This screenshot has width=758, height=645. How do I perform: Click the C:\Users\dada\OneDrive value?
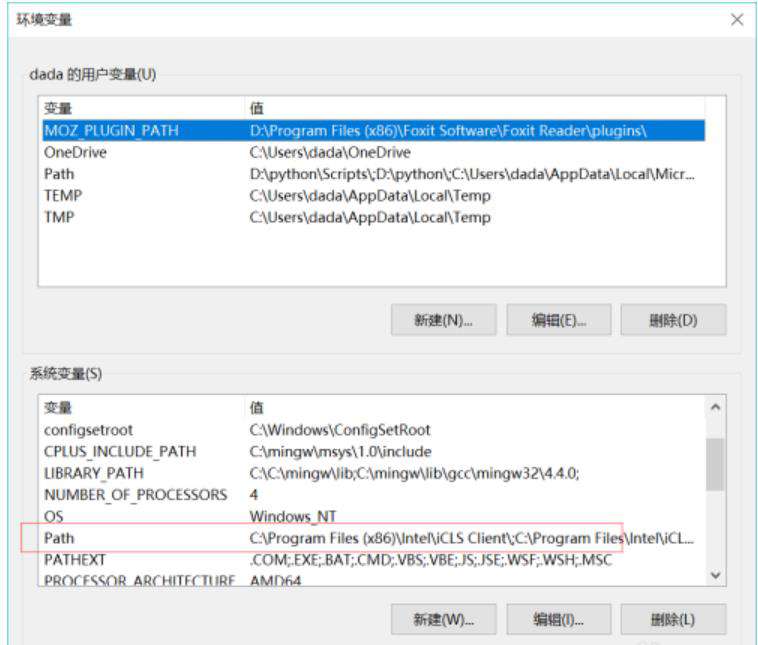[330, 152]
